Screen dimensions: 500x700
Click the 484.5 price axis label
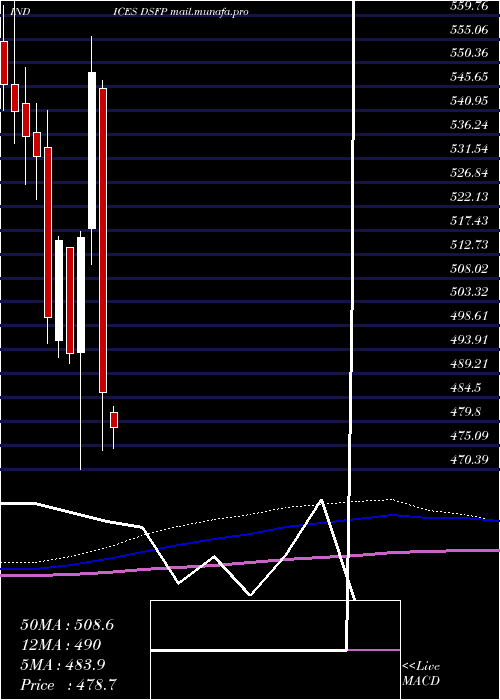[x=466, y=388]
